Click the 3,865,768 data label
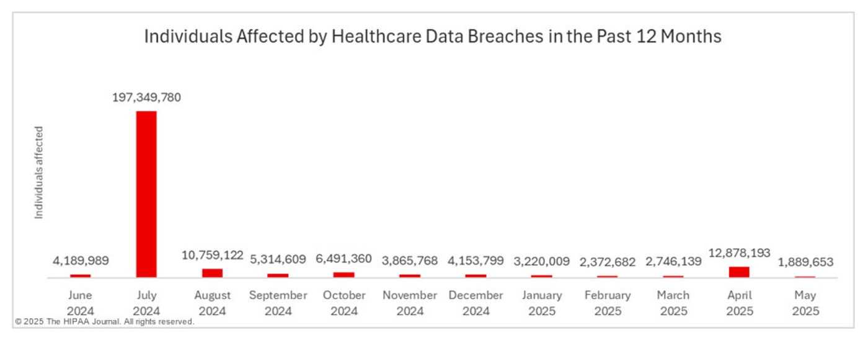Viewport: 868px width, 338px height. click(x=410, y=260)
